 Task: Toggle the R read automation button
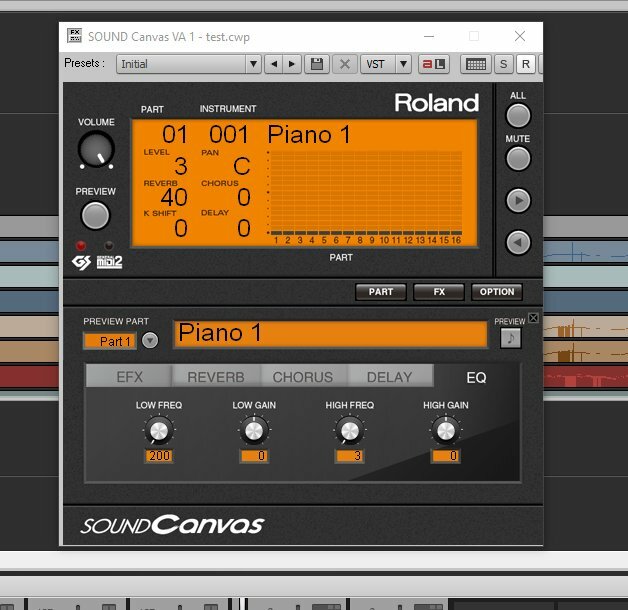(525, 64)
